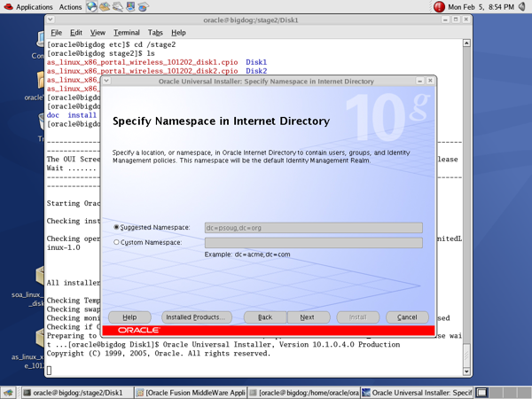Close the terminal window
The height and width of the screenshot is (399, 532).
click(465, 20)
